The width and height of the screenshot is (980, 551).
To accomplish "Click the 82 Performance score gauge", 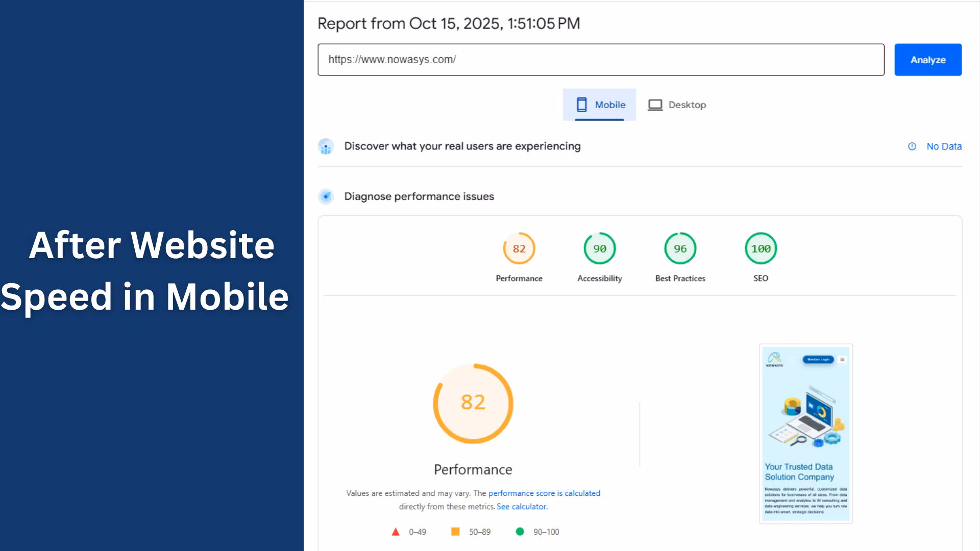I will point(519,248).
